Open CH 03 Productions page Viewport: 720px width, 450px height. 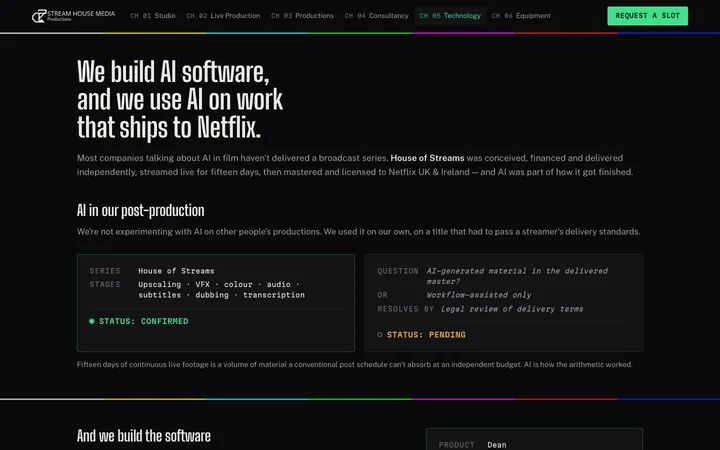(302, 16)
